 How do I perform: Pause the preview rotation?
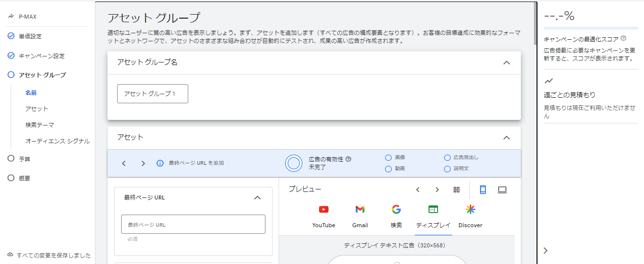click(457, 190)
